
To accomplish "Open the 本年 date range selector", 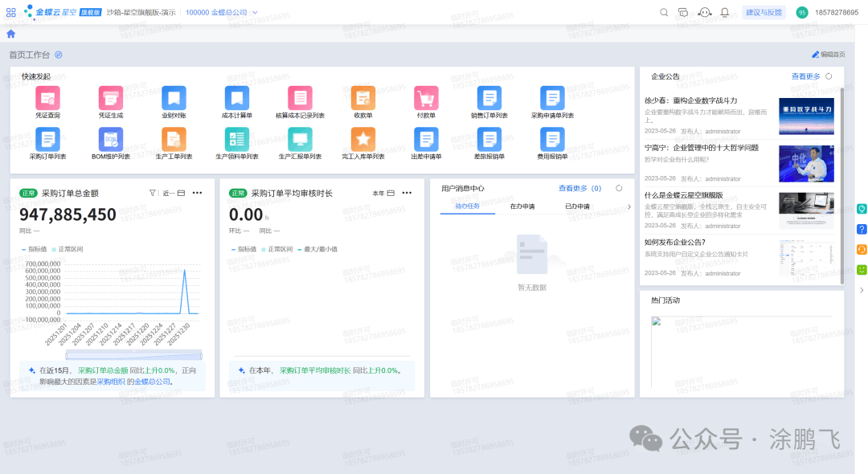I will click(x=383, y=193).
